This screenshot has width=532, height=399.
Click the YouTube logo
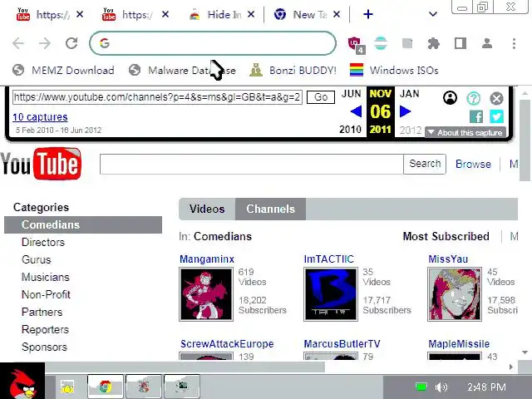pos(41,164)
